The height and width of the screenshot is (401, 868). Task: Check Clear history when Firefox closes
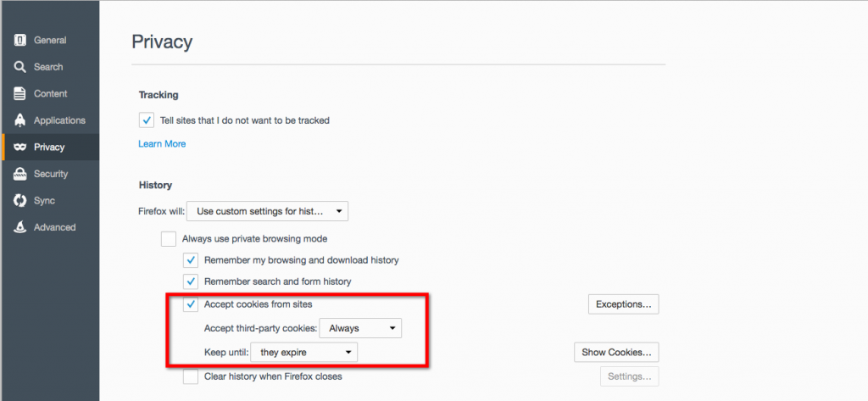(191, 376)
